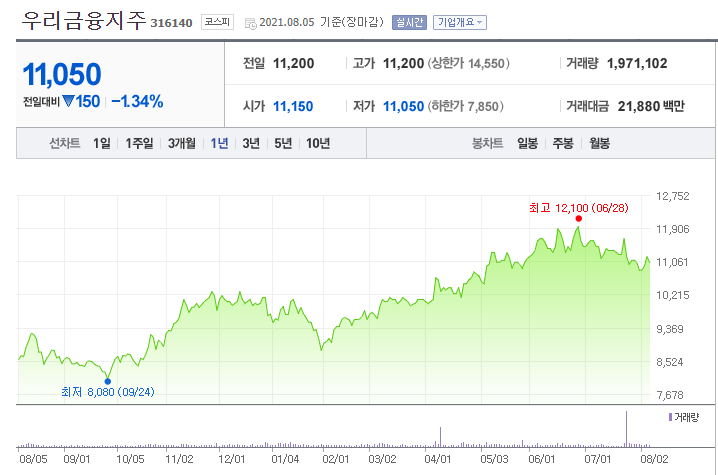Select the 1일 line chart period

(x=102, y=143)
